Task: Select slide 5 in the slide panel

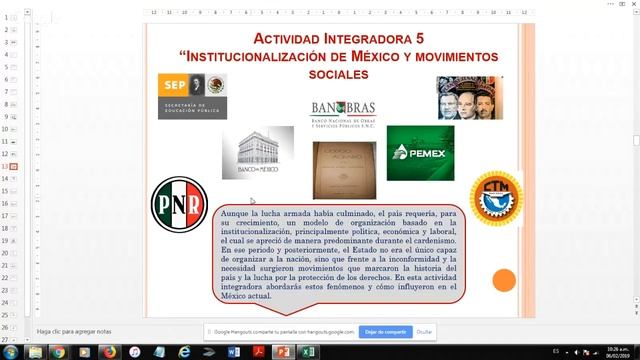Action: click(13, 67)
